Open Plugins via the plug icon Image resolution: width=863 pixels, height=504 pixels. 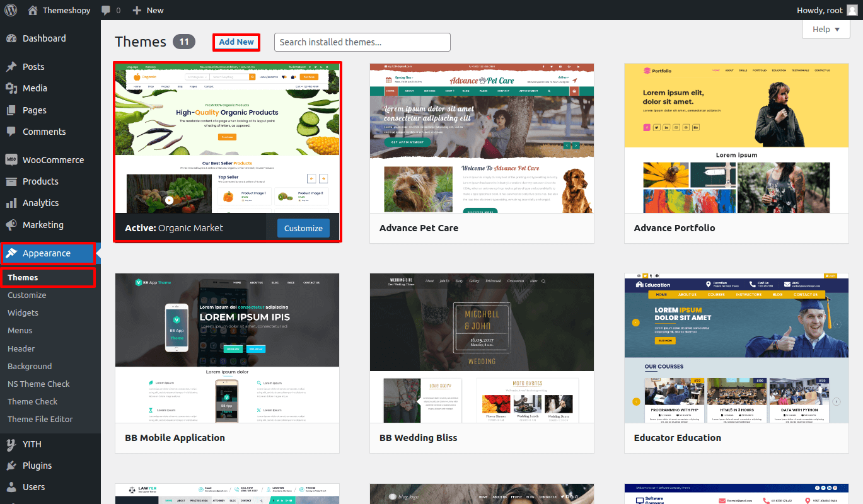pos(11,466)
